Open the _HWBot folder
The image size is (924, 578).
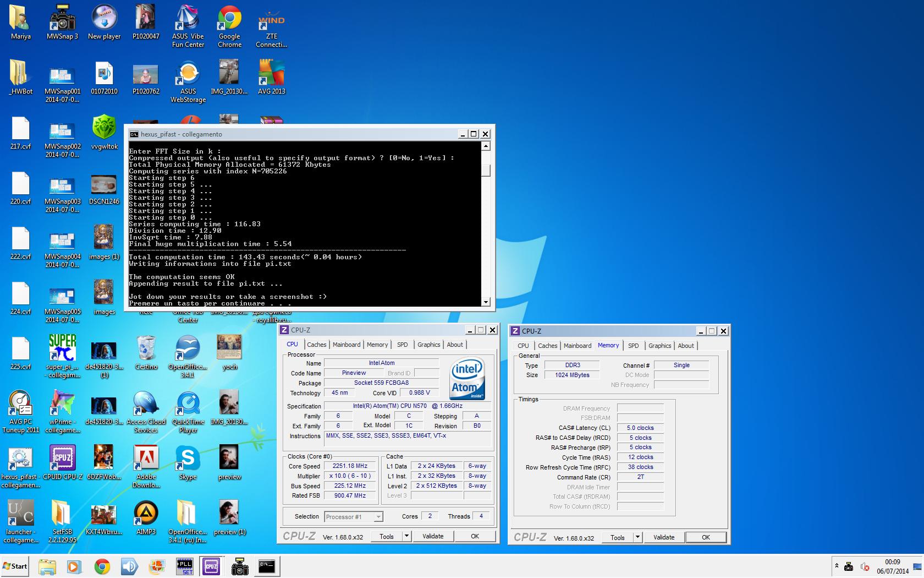[20, 77]
